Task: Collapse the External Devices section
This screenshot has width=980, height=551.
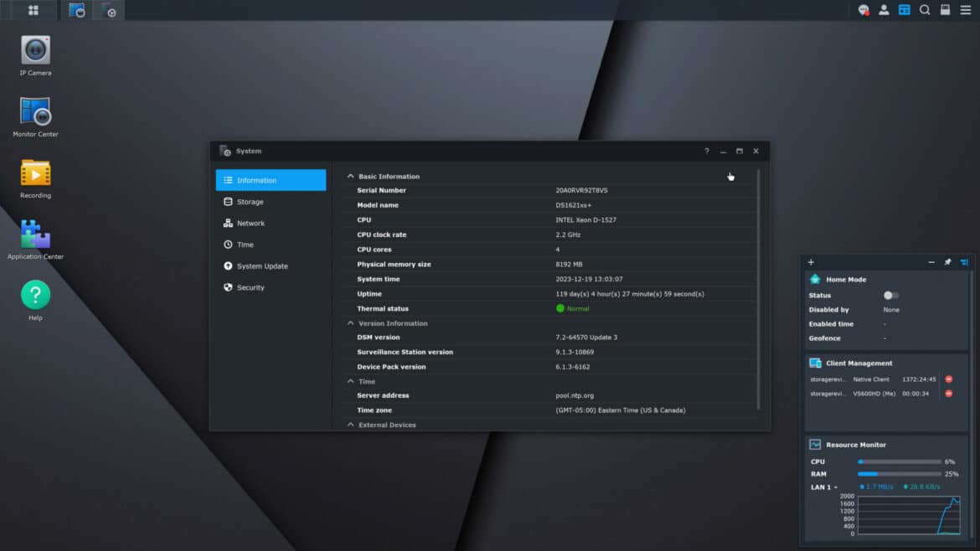Action: click(351, 425)
